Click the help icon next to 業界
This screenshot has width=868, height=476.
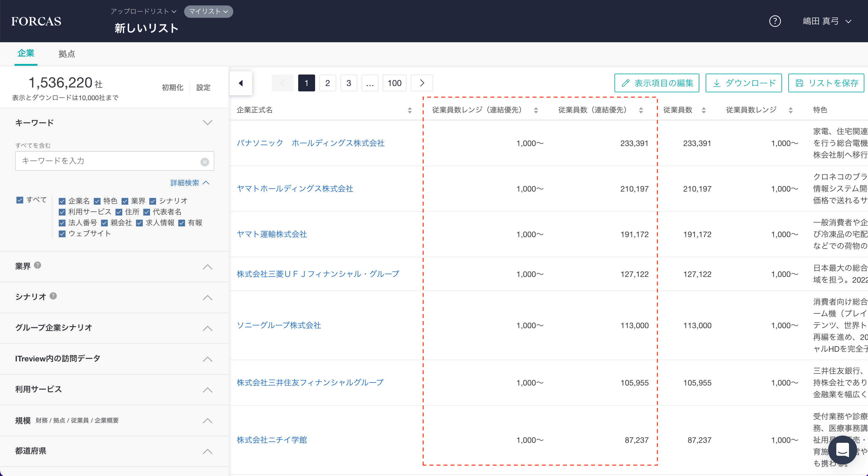[x=38, y=265]
